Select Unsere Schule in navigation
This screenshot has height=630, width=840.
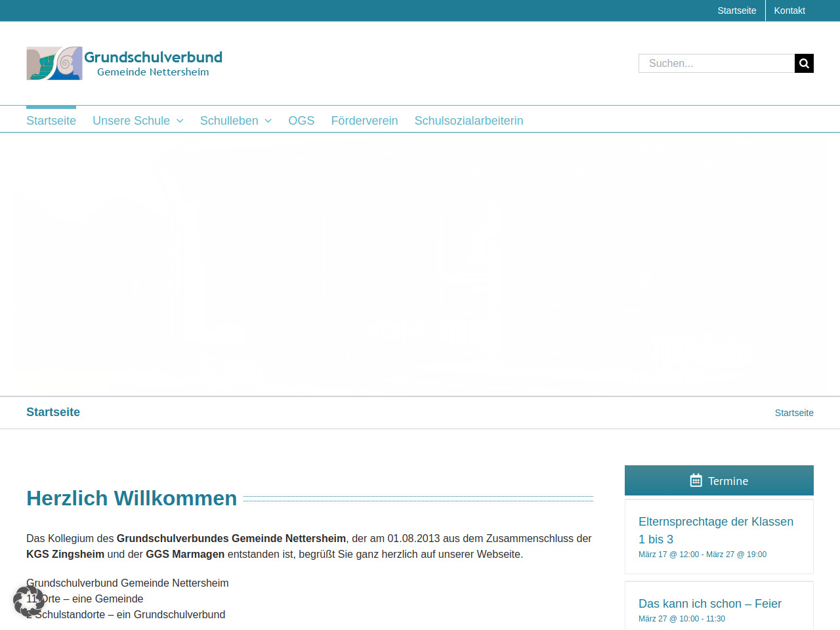131,121
